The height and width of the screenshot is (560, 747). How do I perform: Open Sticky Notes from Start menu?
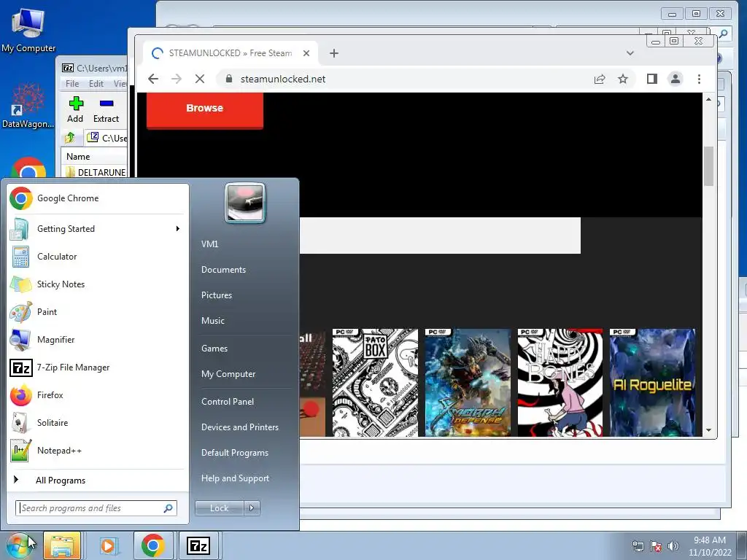coord(98,284)
